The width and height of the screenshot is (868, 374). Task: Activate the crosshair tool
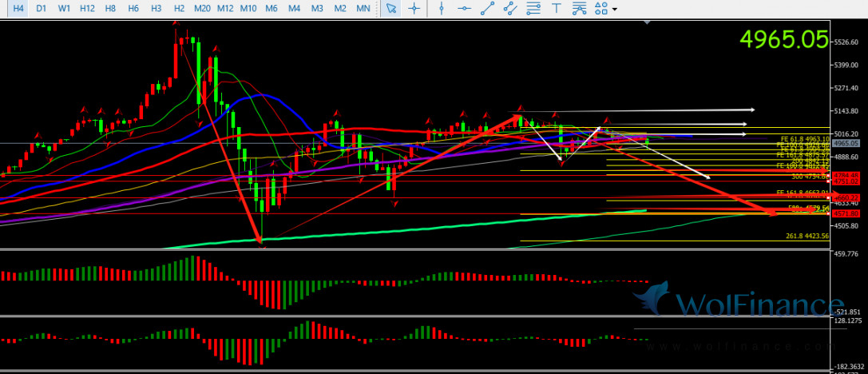click(414, 8)
